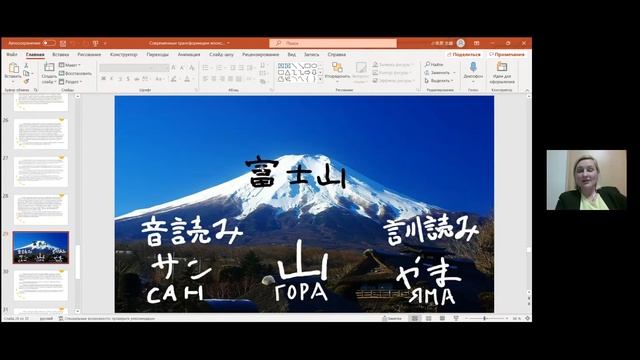The width and height of the screenshot is (640, 360).
Task: Select slide 30 thumbnail
Action: pos(41,285)
